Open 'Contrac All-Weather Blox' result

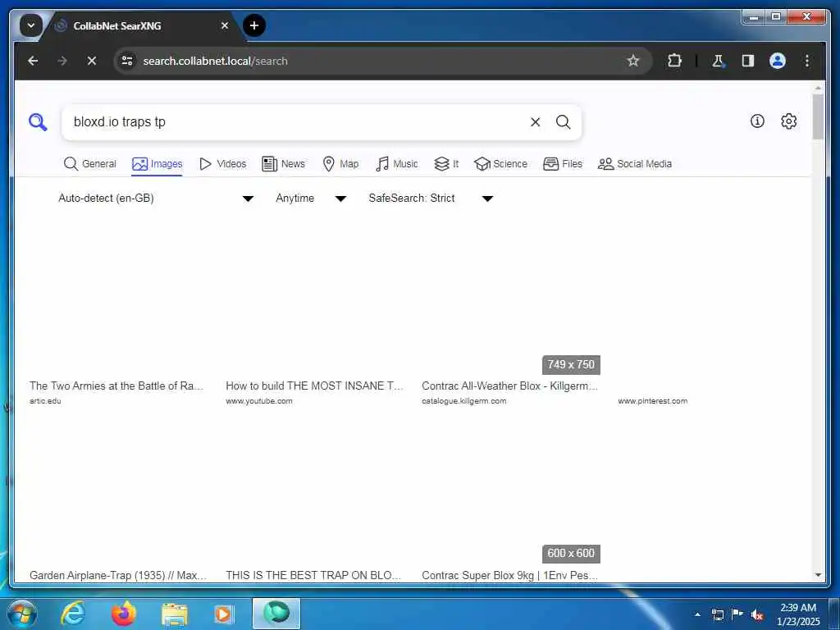click(x=509, y=386)
